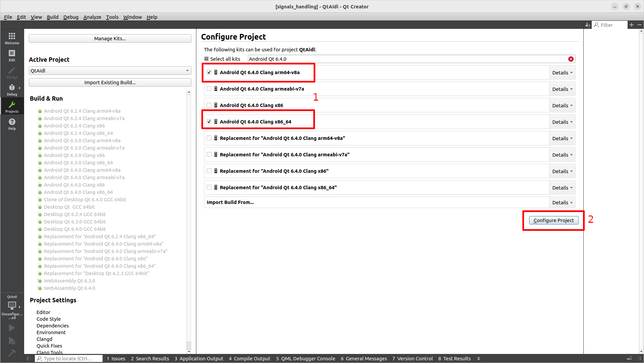Expand Details for Android Qt 6.4.0 Clang arm64-v8a

point(562,73)
